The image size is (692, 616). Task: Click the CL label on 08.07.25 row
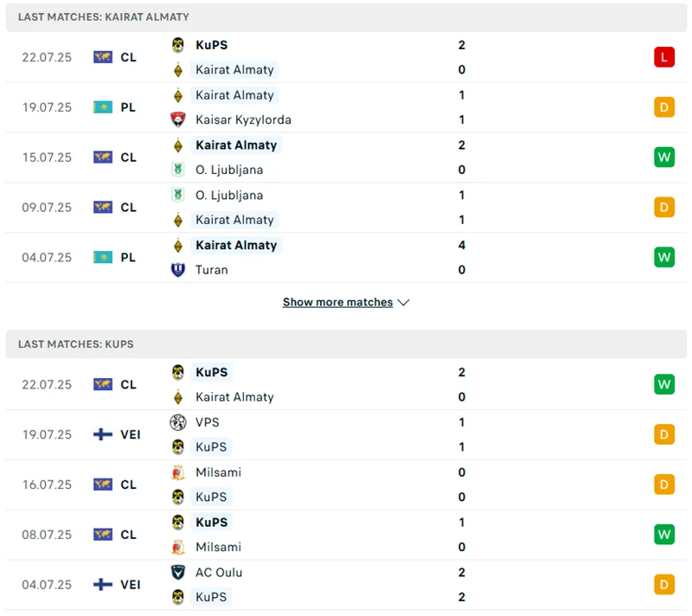129,535
